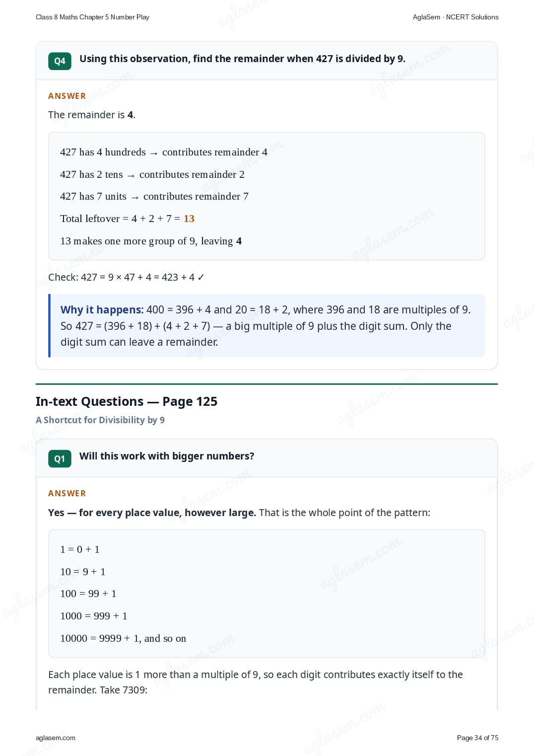This screenshot has height=756, width=534.
Task: Click the 'Why it happens:' callout label
Action: pos(102,309)
